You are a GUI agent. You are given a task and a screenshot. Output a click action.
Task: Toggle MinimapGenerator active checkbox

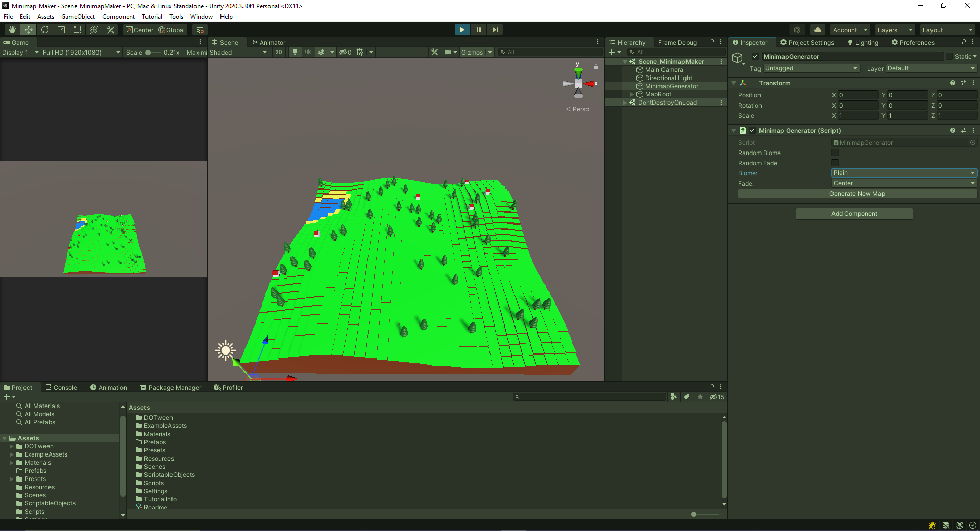(755, 56)
